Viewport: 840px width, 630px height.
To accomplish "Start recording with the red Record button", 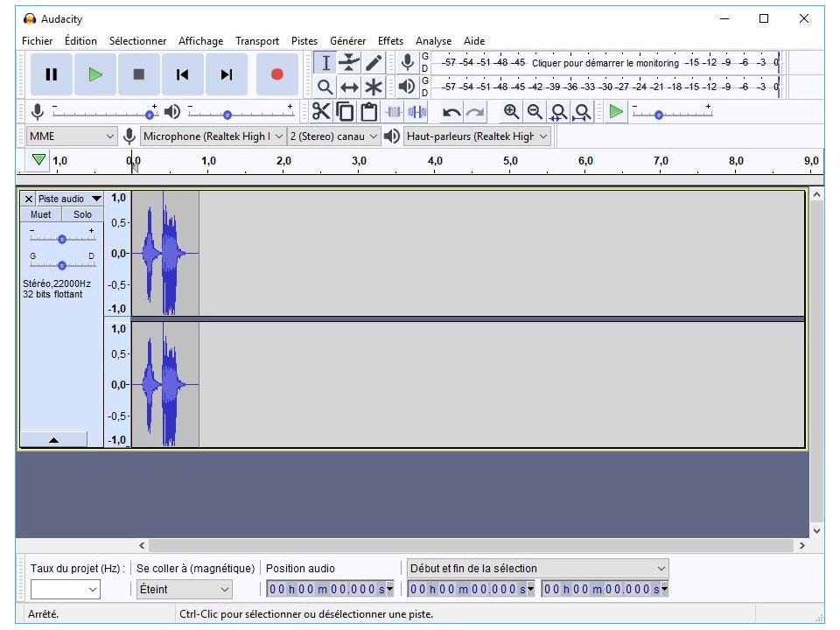I will [277, 74].
